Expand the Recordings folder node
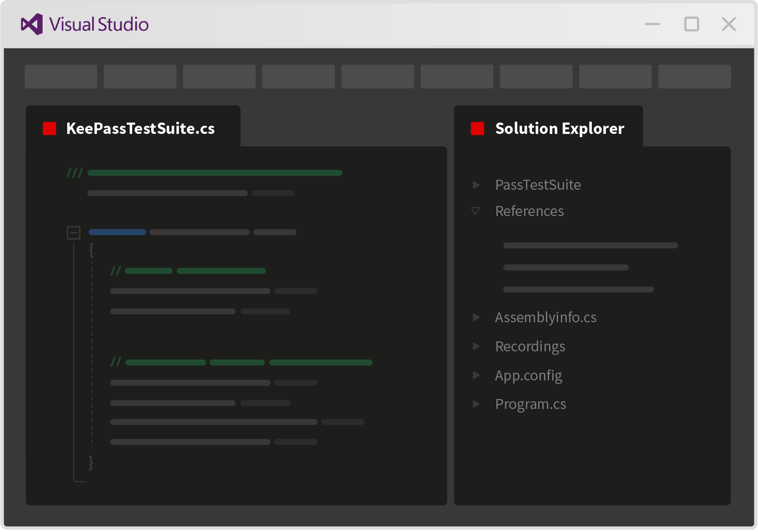This screenshot has height=532, width=758. [476, 346]
